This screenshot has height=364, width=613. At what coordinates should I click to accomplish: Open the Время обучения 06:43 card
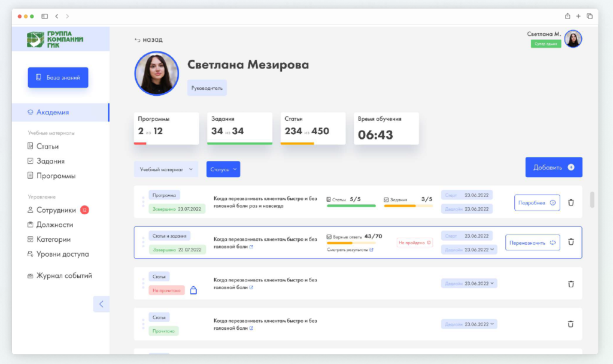(x=386, y=129)
